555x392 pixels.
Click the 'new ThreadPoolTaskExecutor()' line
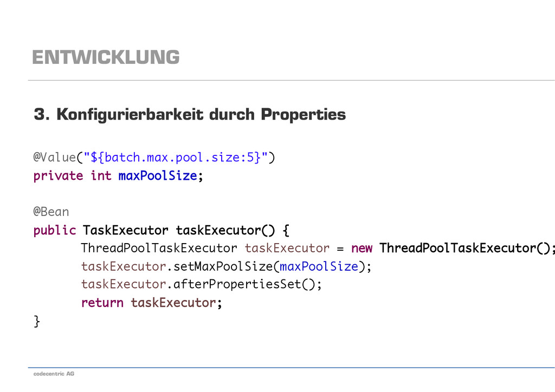point(318,248)
